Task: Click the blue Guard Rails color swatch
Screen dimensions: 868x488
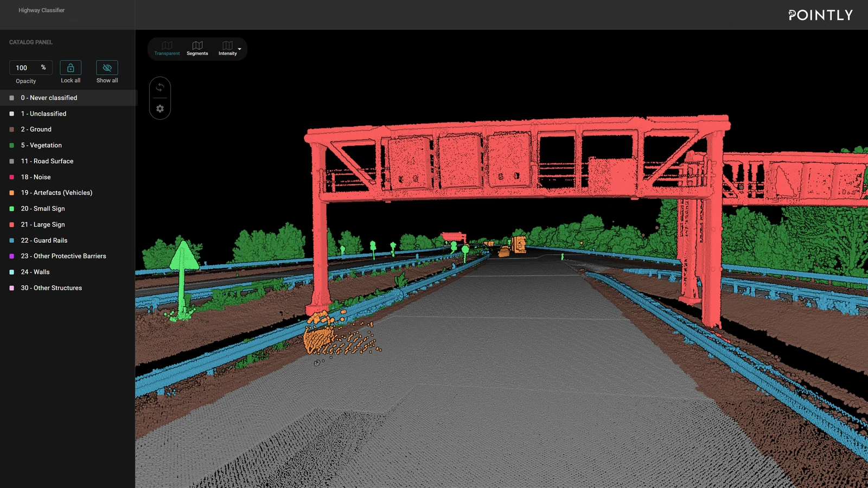Action: coord(12,240)
